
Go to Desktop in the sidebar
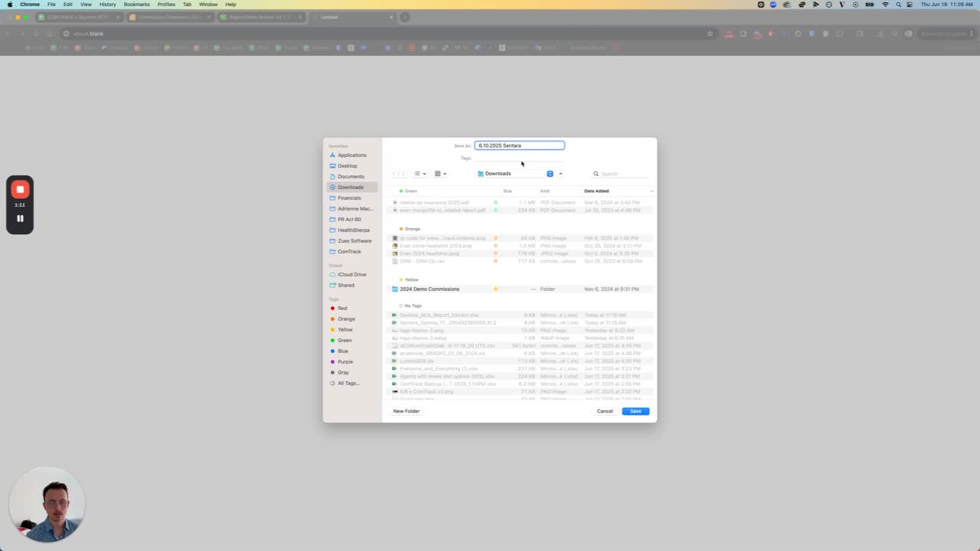(x=348, y=166)
